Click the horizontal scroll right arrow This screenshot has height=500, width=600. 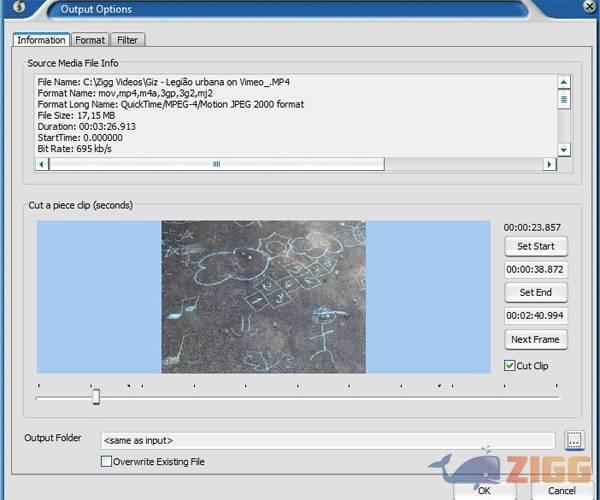coord(549,164)
